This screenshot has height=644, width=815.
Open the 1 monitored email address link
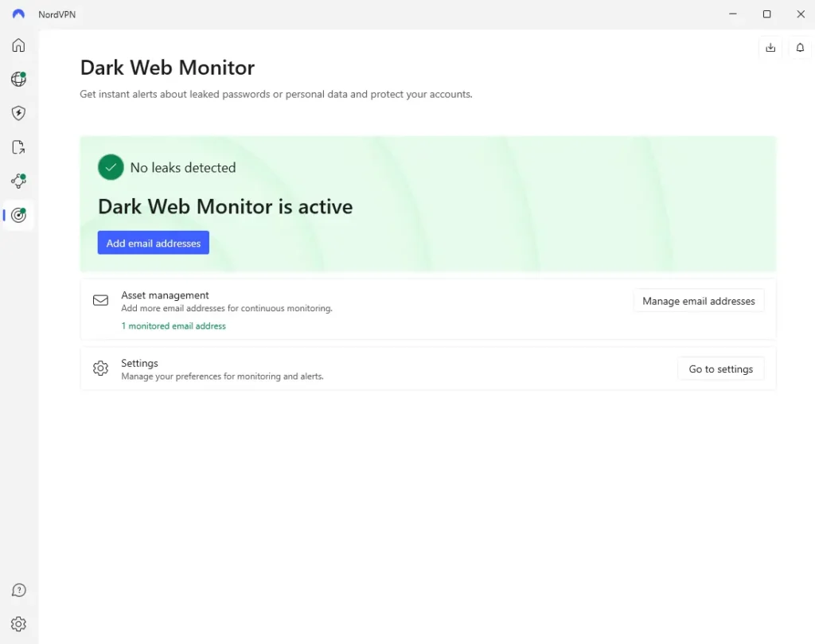[174, 326]
